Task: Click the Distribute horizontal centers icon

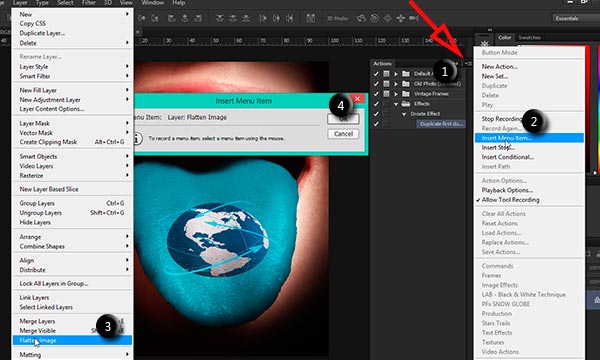Action: click(x=276, y=18)
